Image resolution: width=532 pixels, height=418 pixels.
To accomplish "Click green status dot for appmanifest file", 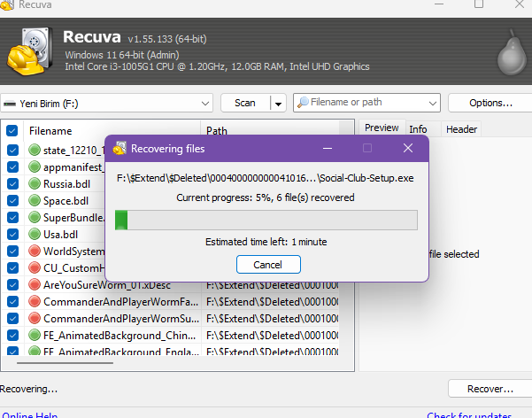I will pos(35,166).
